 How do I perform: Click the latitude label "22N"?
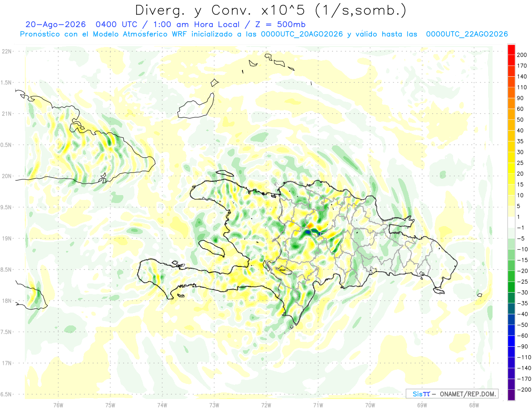[x=6, y=51]
